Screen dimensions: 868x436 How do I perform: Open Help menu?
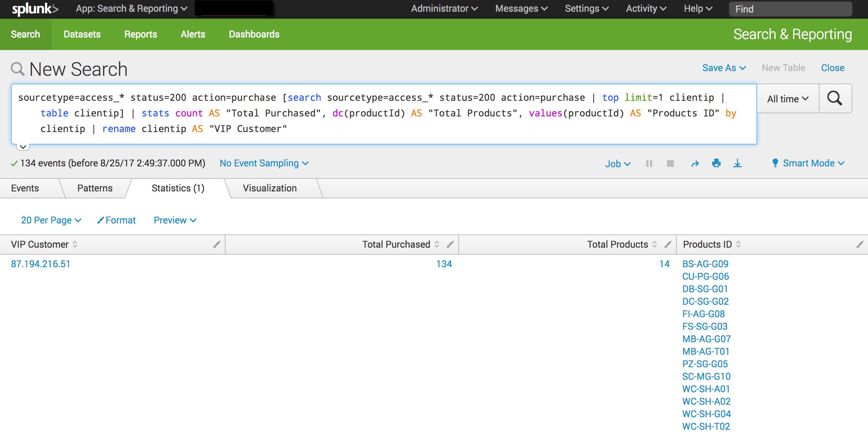698,9
